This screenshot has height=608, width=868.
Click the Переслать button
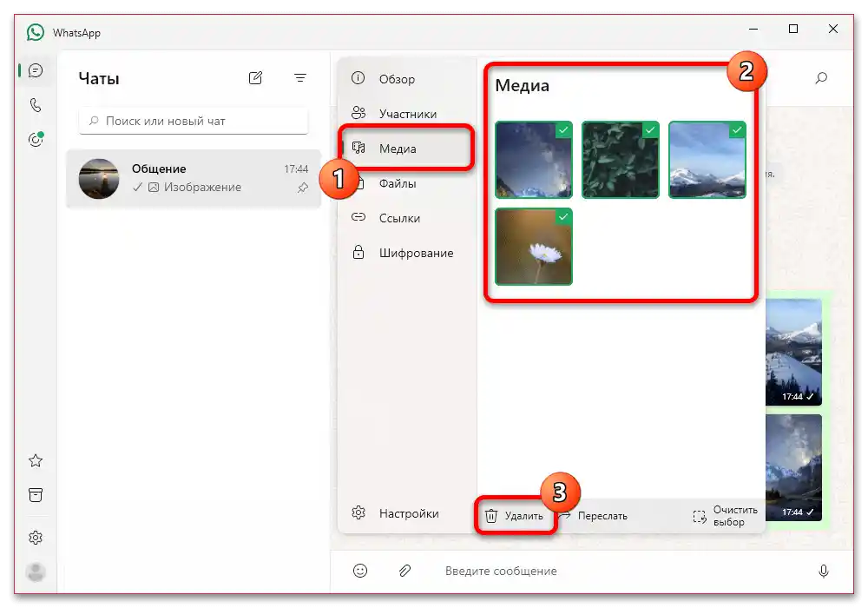[x=593, y=516]
